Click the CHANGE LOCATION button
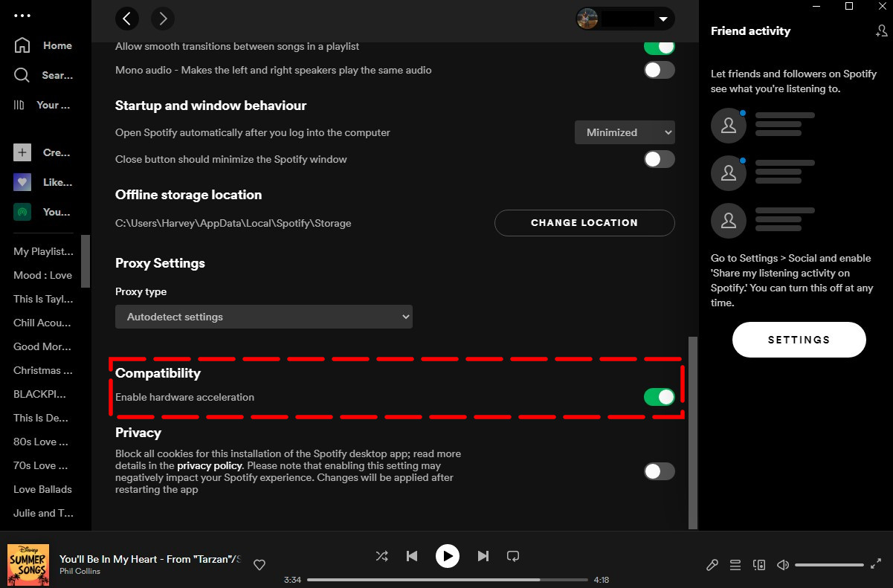 pyautogui.click(x=584, y=222)
